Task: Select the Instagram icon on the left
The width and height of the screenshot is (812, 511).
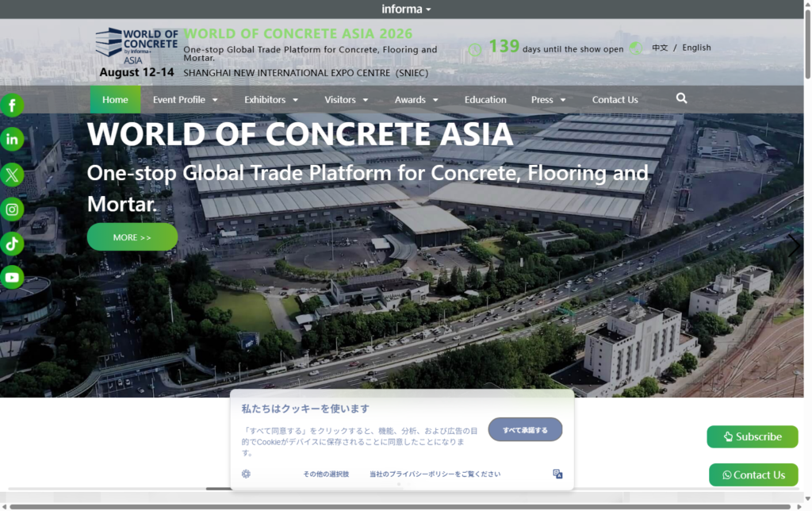Action: (12, 209)
